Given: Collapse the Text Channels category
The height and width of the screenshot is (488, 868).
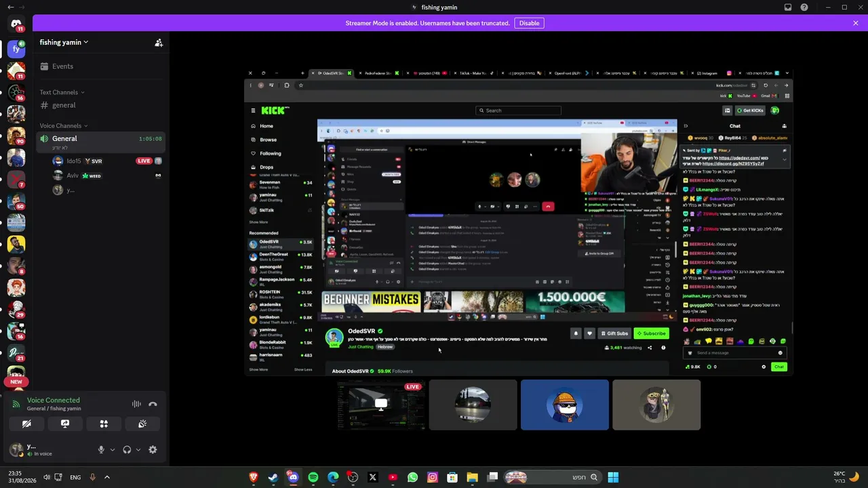Looking at the screenshot, I should 62,92.
